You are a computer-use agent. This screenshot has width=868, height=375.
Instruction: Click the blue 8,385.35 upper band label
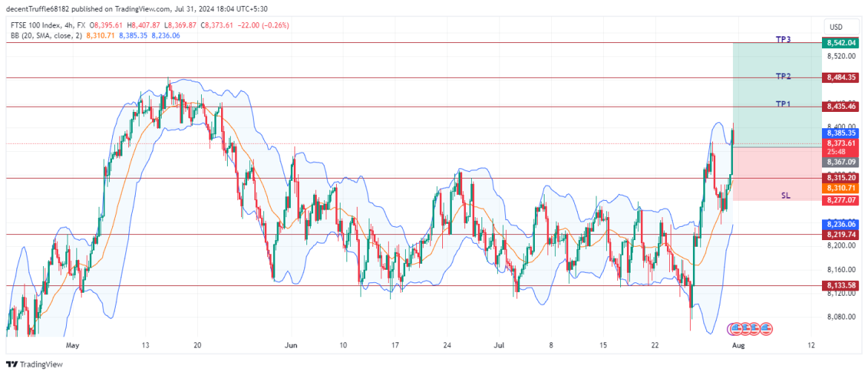coord(841,133)
